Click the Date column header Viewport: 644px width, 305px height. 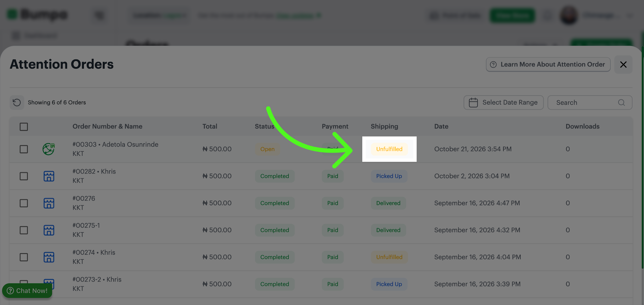[441, 127]
